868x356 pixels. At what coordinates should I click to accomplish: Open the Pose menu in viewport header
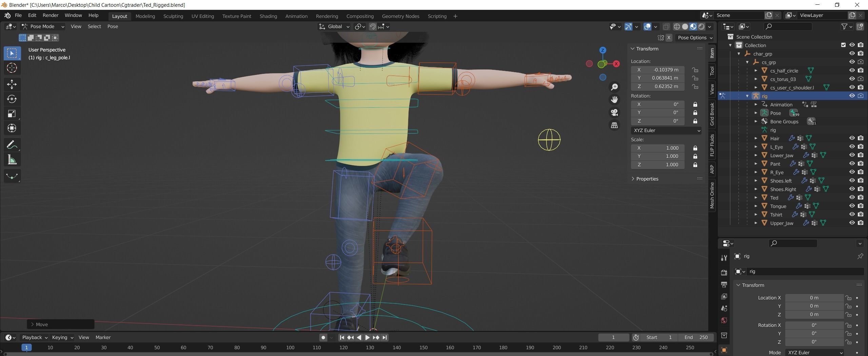click(x=113, y=26)
